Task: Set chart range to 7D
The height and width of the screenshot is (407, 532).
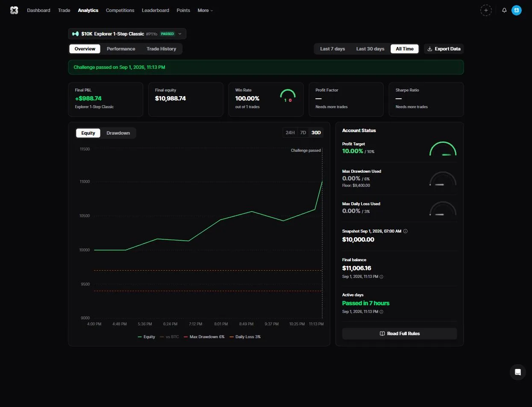Action: [303, 133]
